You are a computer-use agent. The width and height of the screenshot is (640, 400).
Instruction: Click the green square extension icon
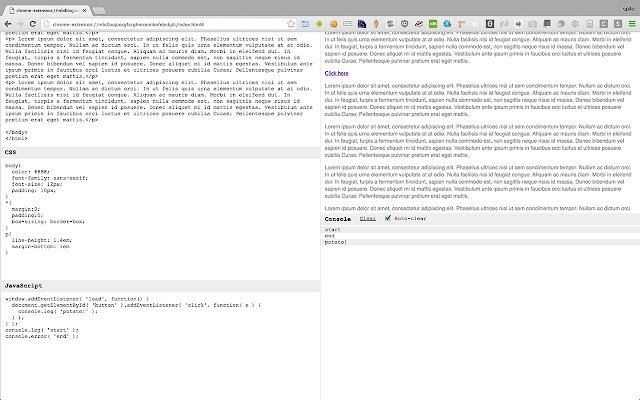coord(433,24)
